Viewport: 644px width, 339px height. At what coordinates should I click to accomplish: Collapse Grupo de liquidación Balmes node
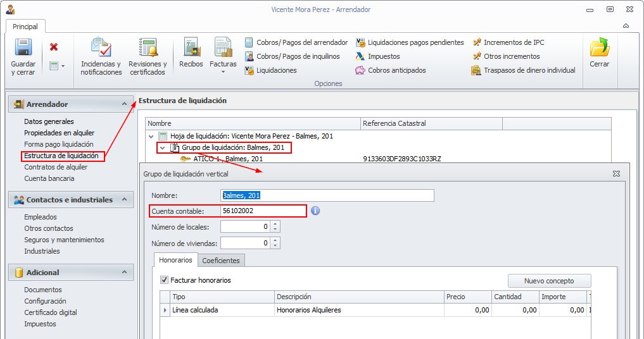point(163,148)
